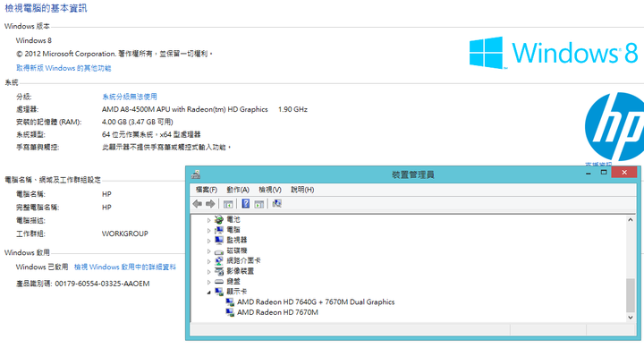Close the Device Manager window
Screen dimensions: 644x348
pyautogui.click(x=624, y=173)
